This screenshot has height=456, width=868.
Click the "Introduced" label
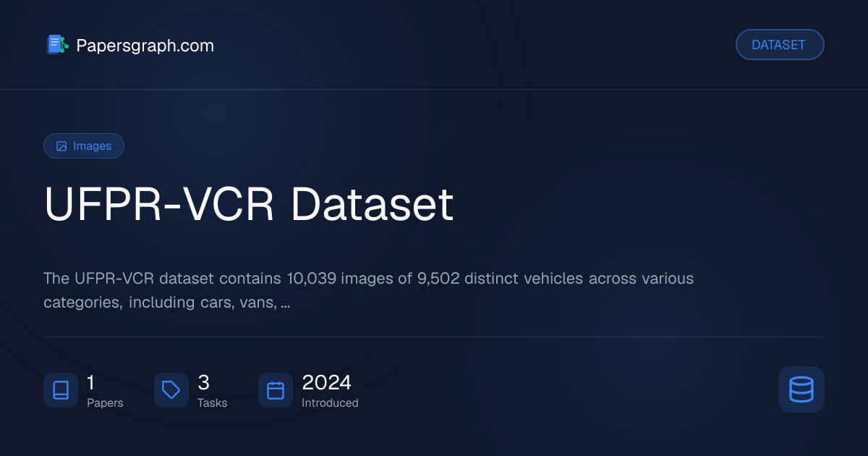tap(330, 403)
